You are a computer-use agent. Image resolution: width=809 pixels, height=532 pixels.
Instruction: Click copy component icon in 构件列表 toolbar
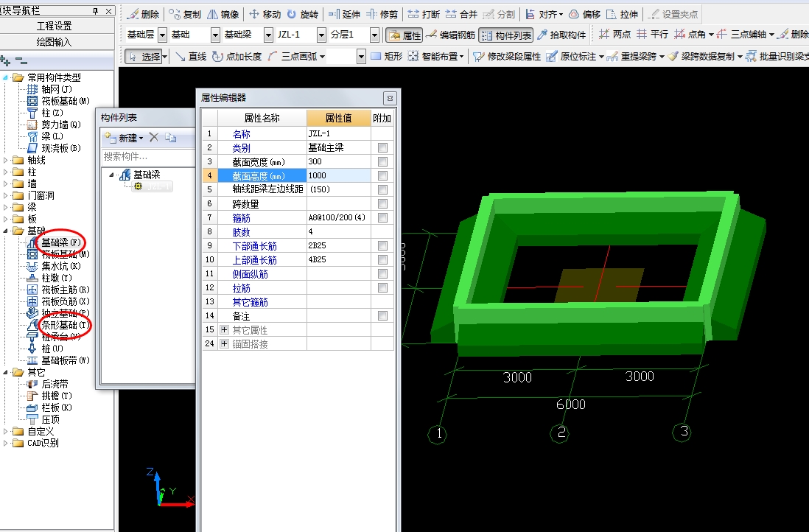point(171,137)
